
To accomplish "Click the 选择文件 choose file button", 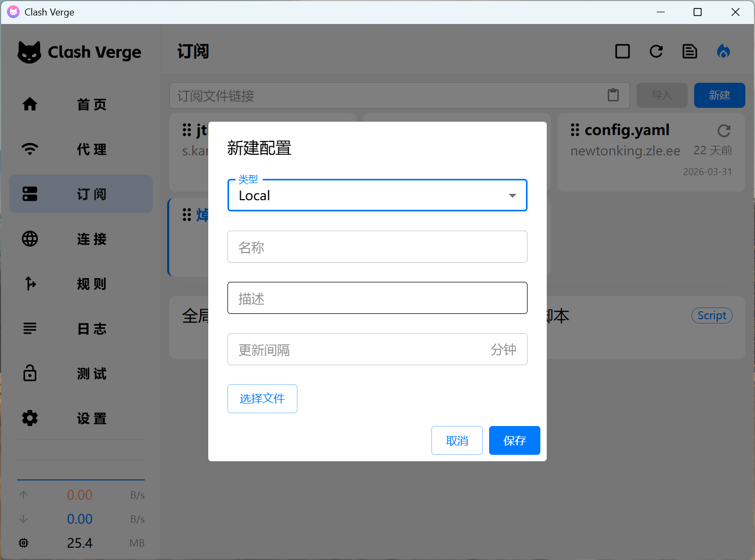I will pos(262,399).
